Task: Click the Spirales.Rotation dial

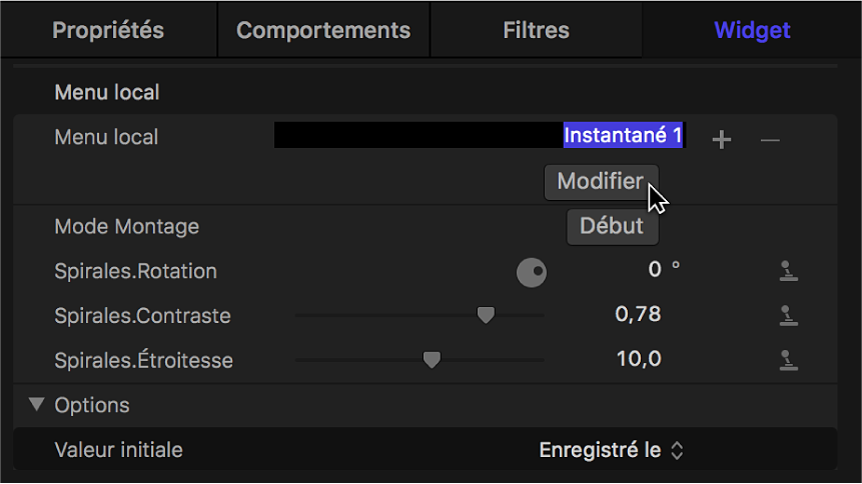Action: click(x=531, y=272)
